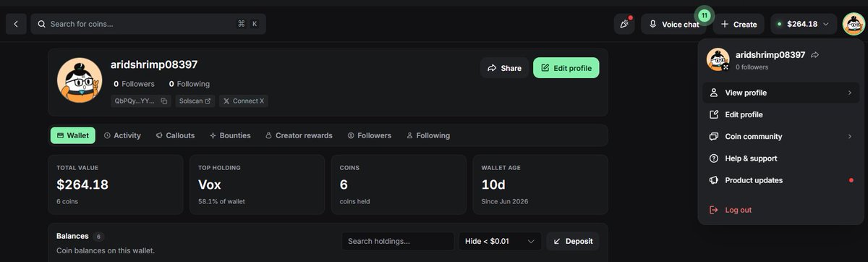
Task: Click the Wallet Age 10d card
Action: coord(540,184)
